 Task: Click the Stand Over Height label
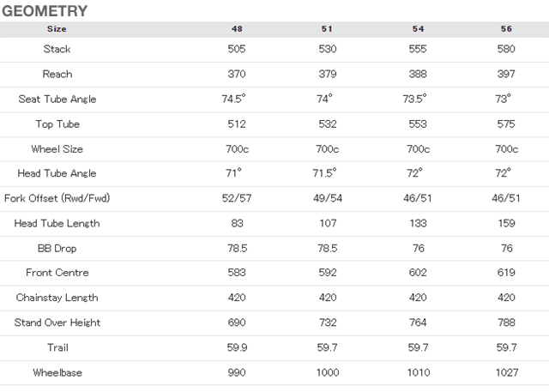57,323
